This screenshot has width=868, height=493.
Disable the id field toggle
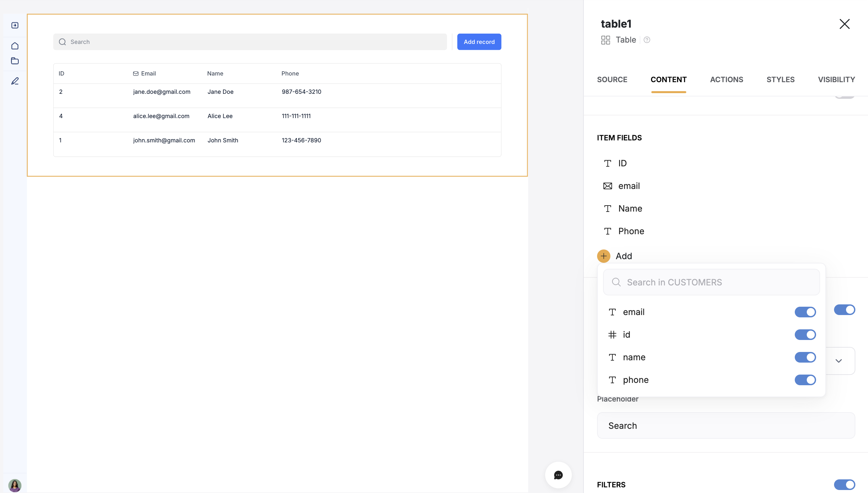tap(805, 335)
